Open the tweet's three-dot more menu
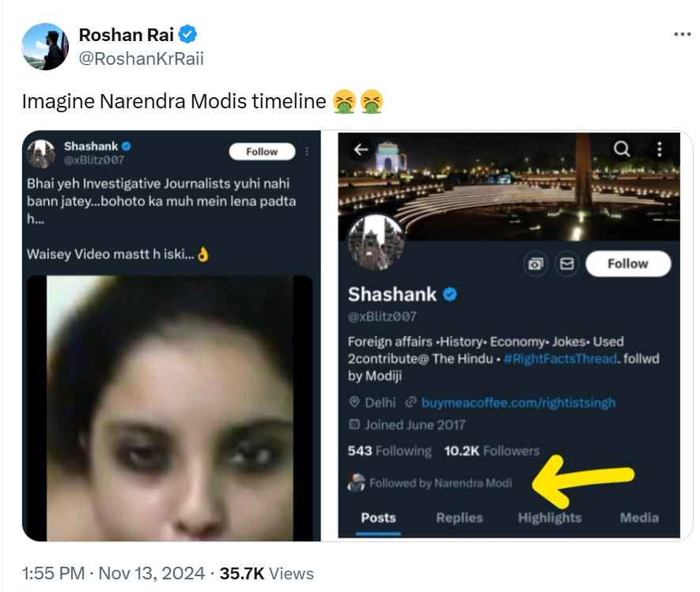 (682, 35)
